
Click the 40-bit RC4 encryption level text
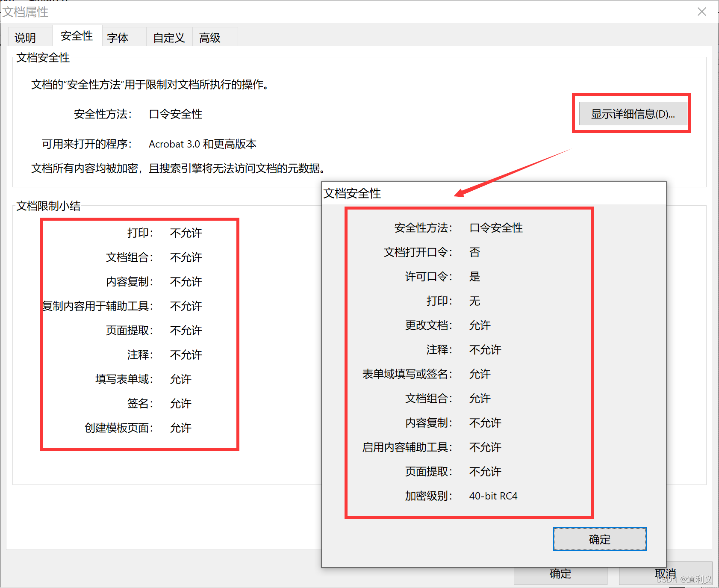coord(493,496)
